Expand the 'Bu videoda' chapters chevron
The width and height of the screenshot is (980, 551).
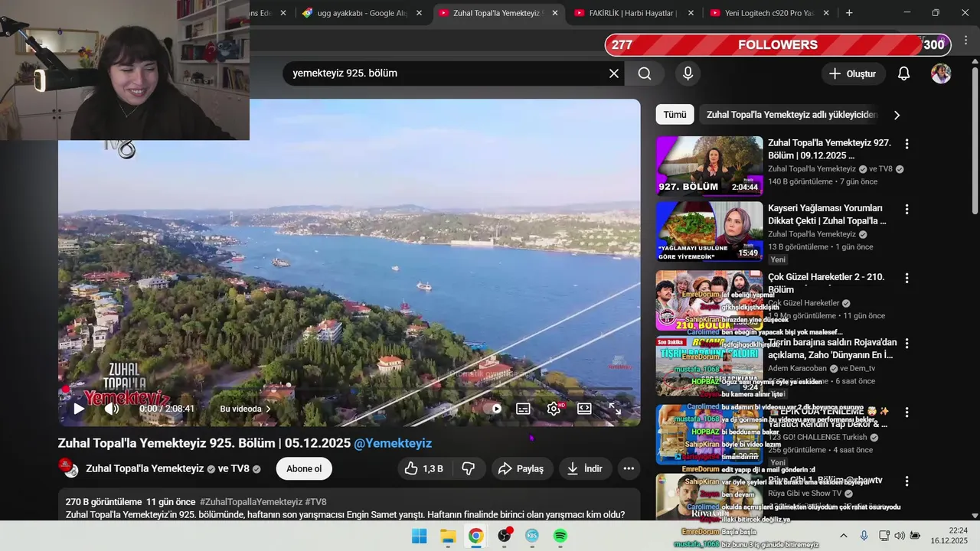click(268, 409)
